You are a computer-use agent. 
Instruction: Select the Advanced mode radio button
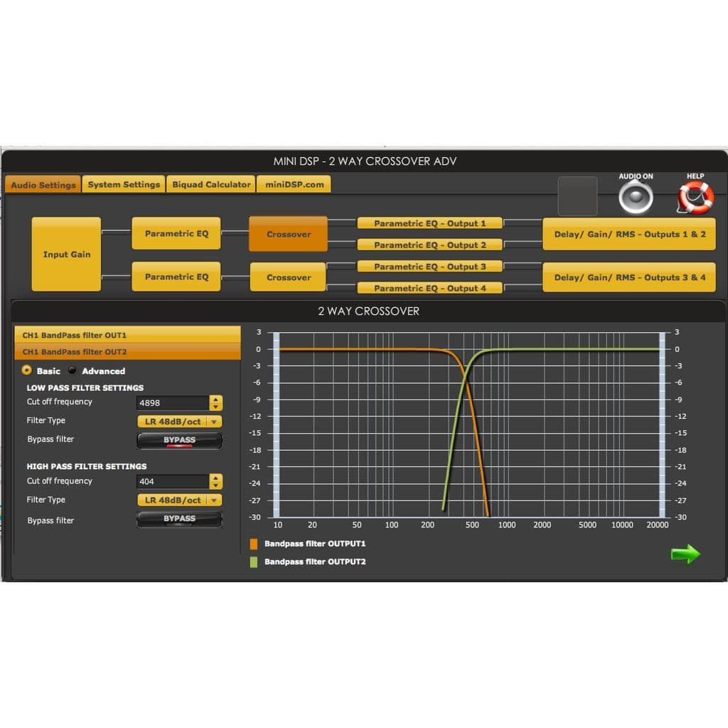(x=72, y=370)
